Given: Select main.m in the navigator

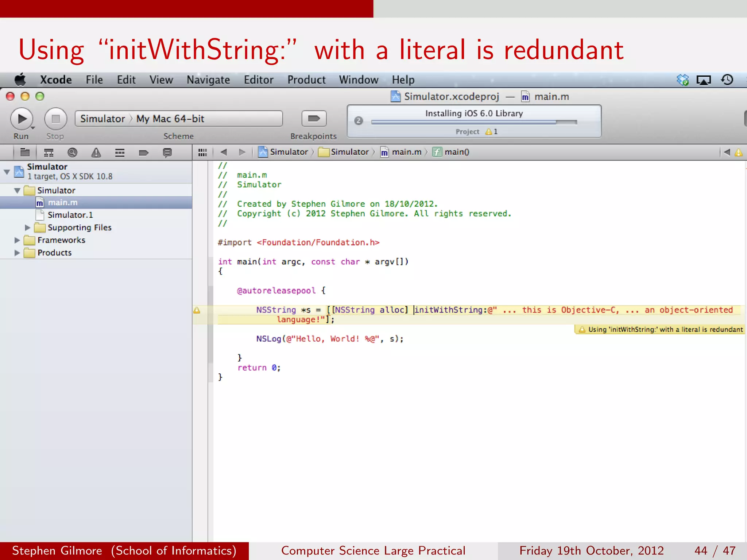Looking at the screenshot, I should click(x=96, y=202).
